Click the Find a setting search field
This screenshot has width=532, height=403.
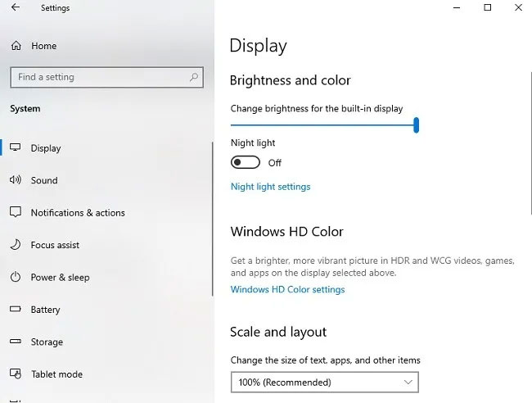(x=107, y=77)
